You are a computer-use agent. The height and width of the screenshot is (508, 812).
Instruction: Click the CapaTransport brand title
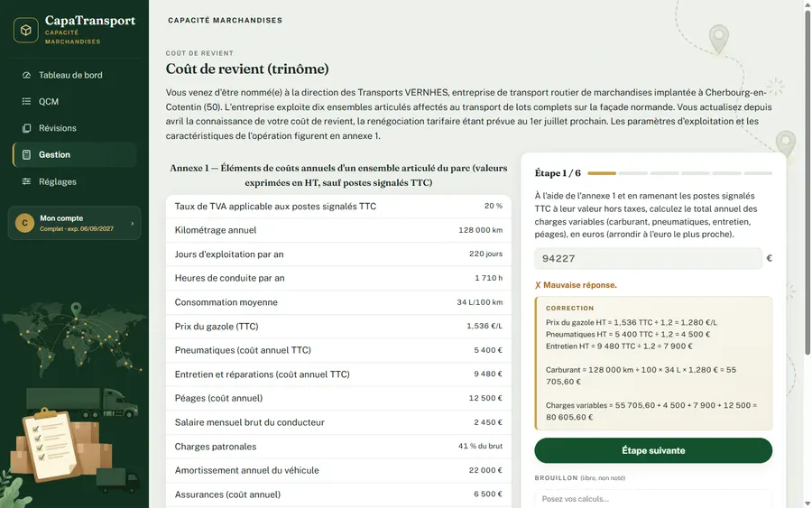point(90,21)
